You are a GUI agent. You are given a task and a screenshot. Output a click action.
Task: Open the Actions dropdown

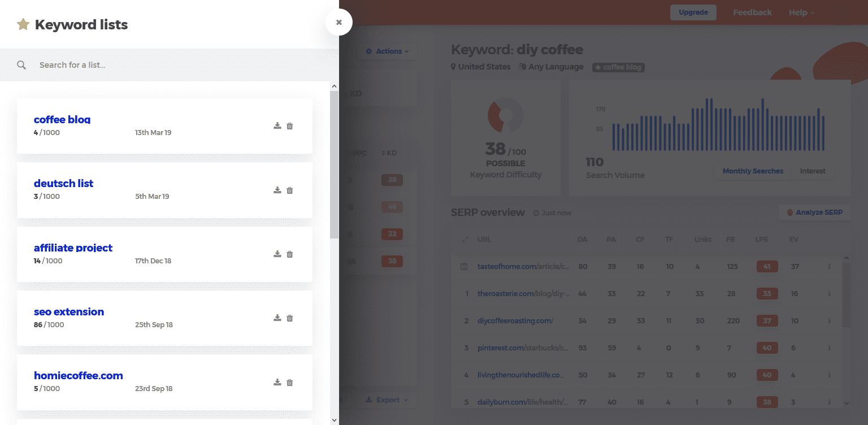pos(388,51)
